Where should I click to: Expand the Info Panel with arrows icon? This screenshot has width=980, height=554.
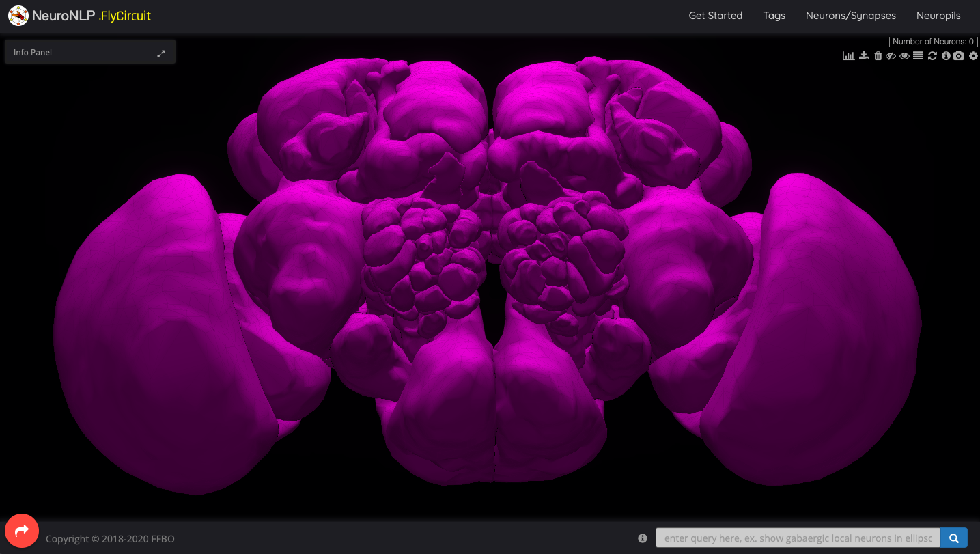tap(161, 53)
